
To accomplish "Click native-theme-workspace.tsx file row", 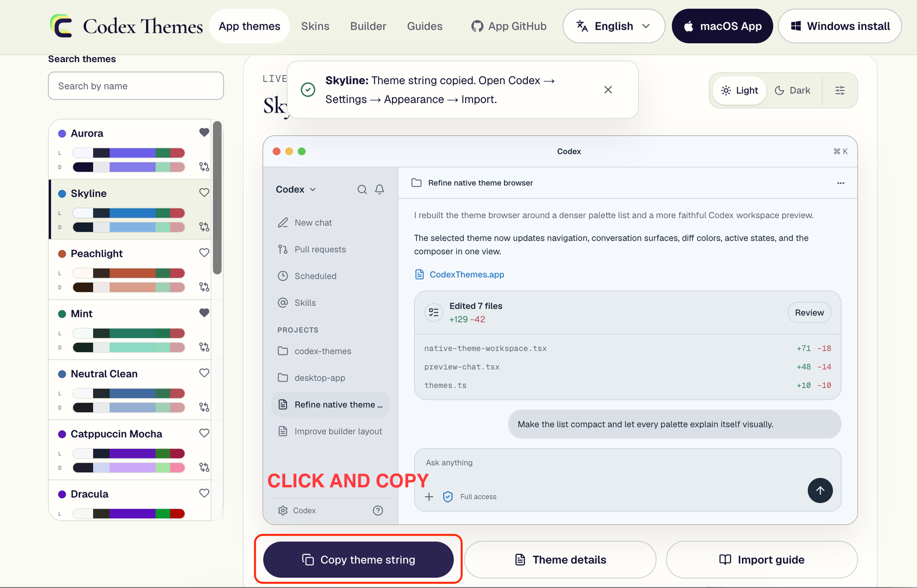I will point(628,349).
